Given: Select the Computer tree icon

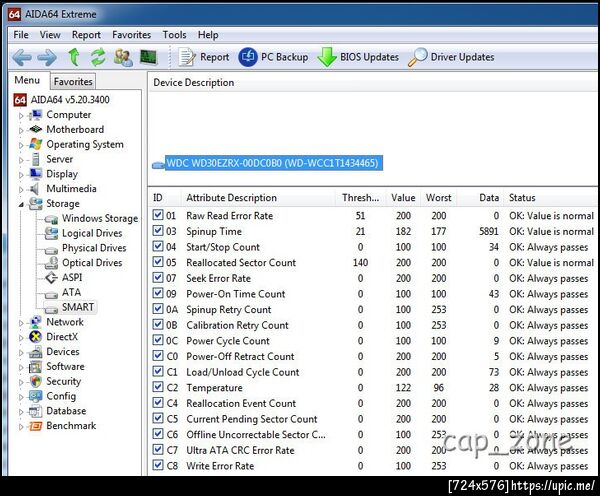Looking at the screenshot, I should click(x=36, y=115).
